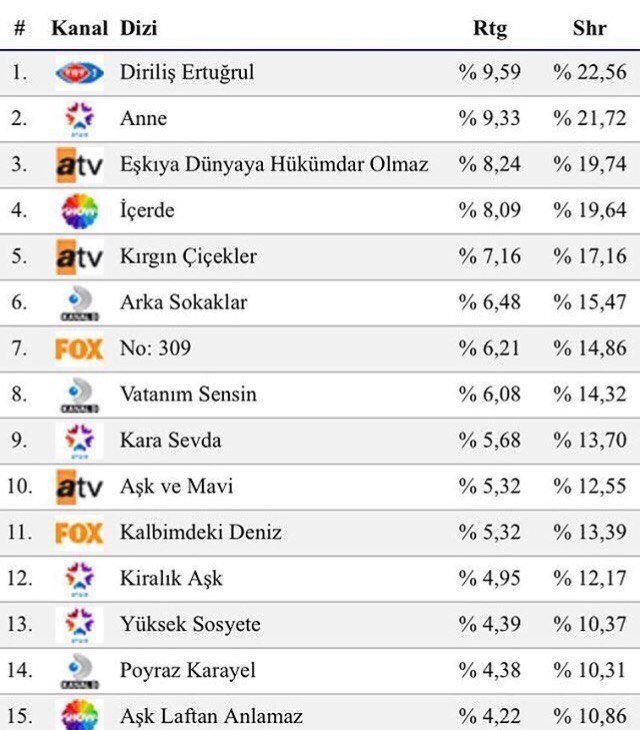Select the Kanal D logo beside Poyraz Karayel
Viewport: 640px width, 730px height.
pyautogui.click(x=79, y=670)
